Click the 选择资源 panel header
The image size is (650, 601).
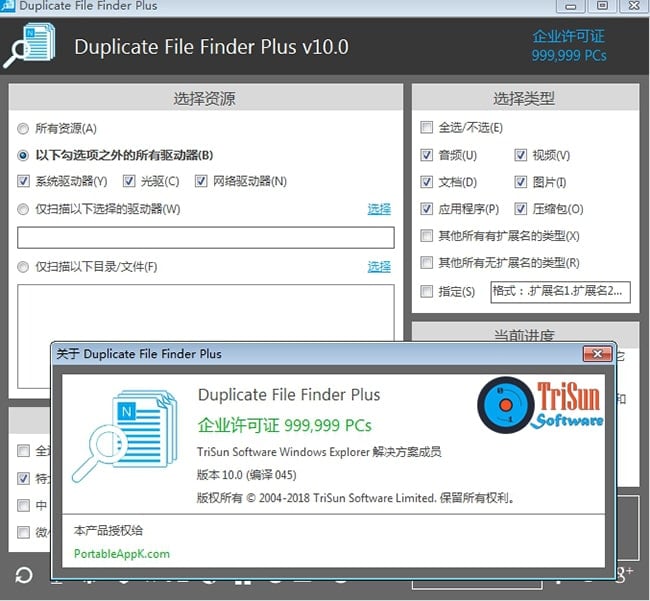pos(206,98)
